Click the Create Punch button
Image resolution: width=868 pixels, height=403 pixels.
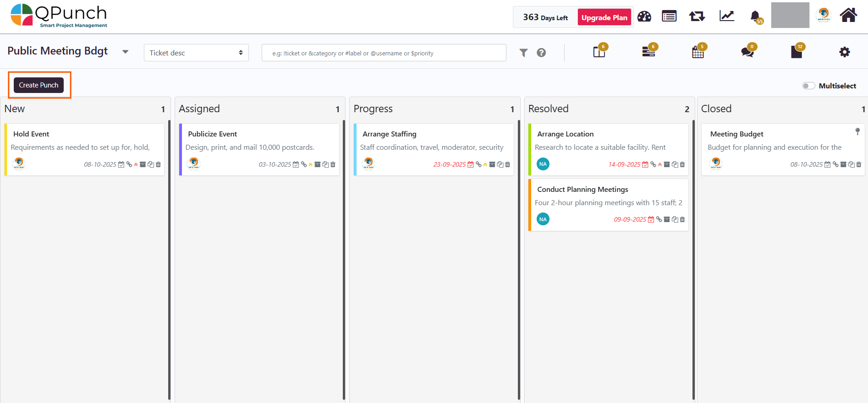coord(39,85)
